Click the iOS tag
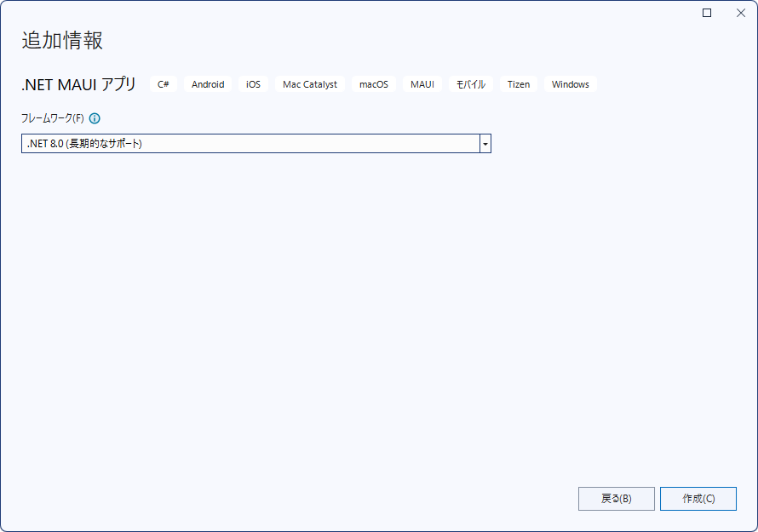Image resolution: width=758 pixels, height=532 pixels. coord(253,84)
